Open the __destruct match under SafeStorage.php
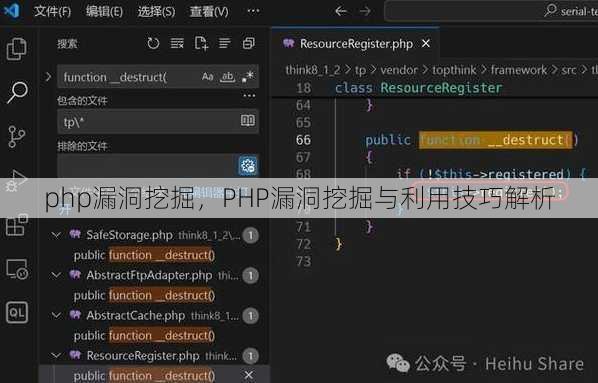The image size is (598, 383). pos(144,255)
